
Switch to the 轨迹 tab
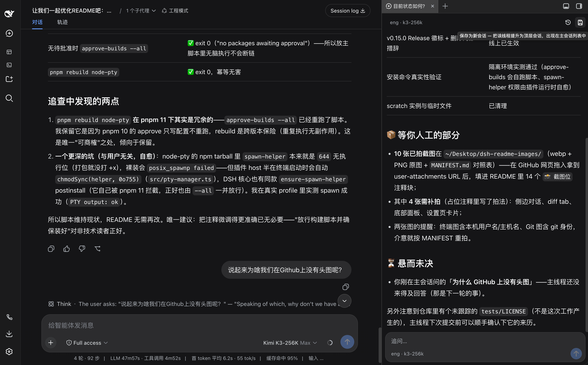[62, 22]
